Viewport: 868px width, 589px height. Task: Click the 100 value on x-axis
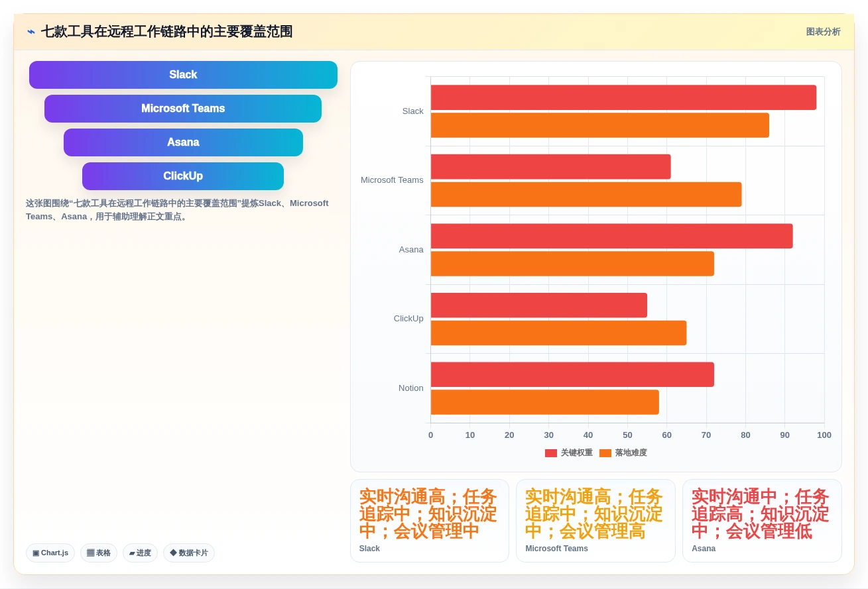click(824, 435)
